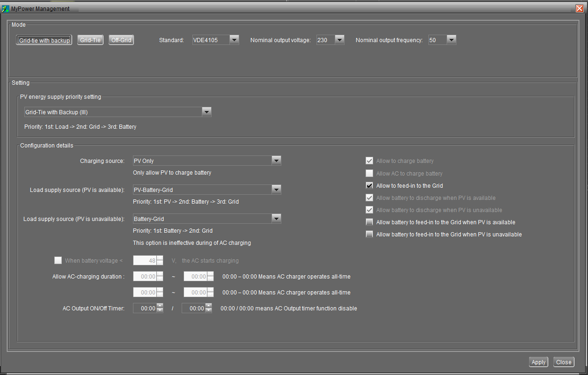Expand Load supply source PV unavailable dropdown
The image size is (588, 375).
coord(276,219)
